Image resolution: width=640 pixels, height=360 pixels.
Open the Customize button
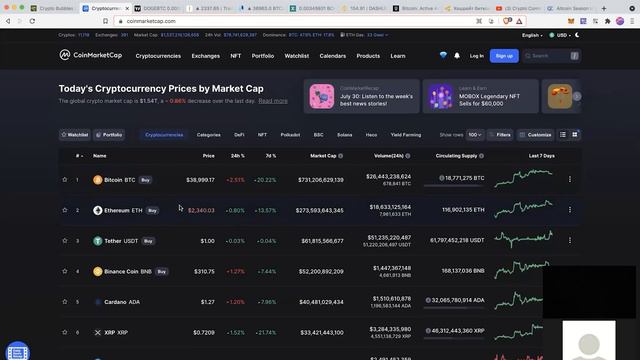coord(536,135)
